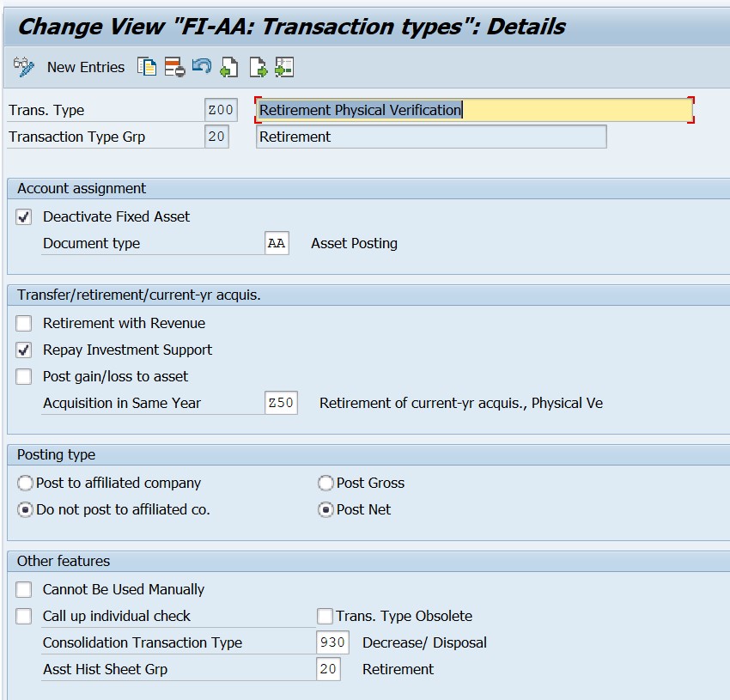The width and height of the screenshot is (730, 700).
Task: Click Acquisition in Same Year field Z50
Action: coord(281,404)
